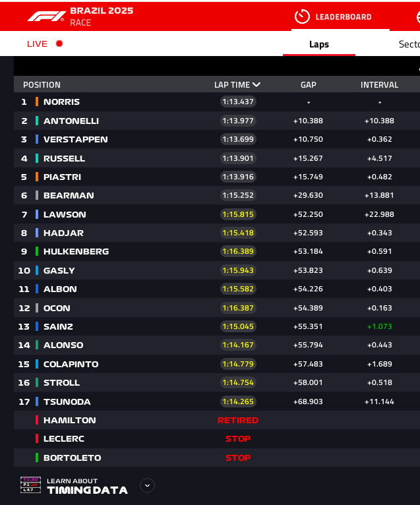Screen dimensions: 420x505
Task: Click the Interval column header
Action: pos(379,84)
